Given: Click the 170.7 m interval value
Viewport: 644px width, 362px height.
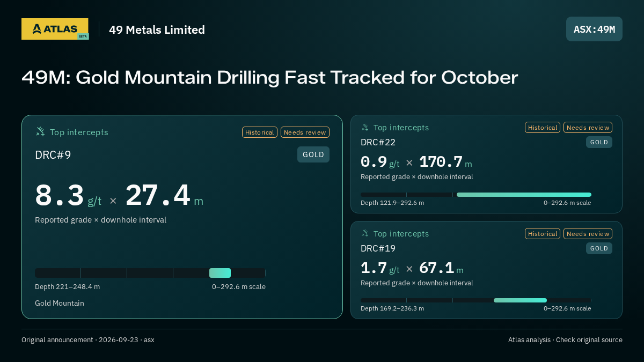Looking at the screenshot, I should click(445, 162).
